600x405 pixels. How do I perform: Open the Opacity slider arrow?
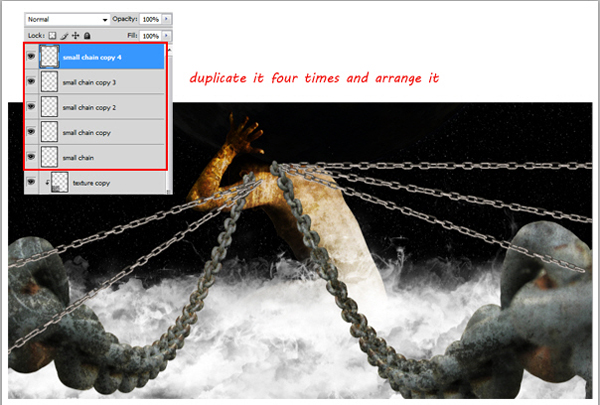166,19
